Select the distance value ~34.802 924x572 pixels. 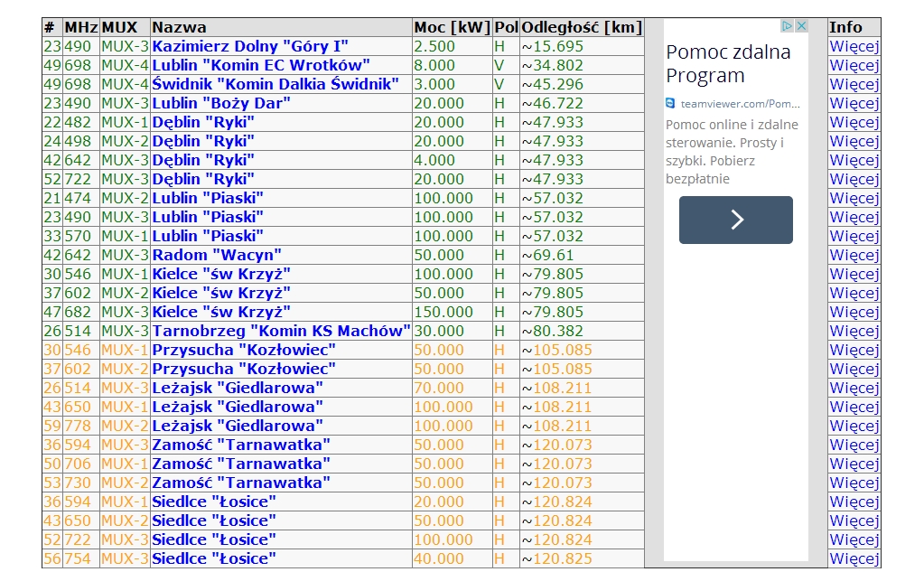[553, 65]
